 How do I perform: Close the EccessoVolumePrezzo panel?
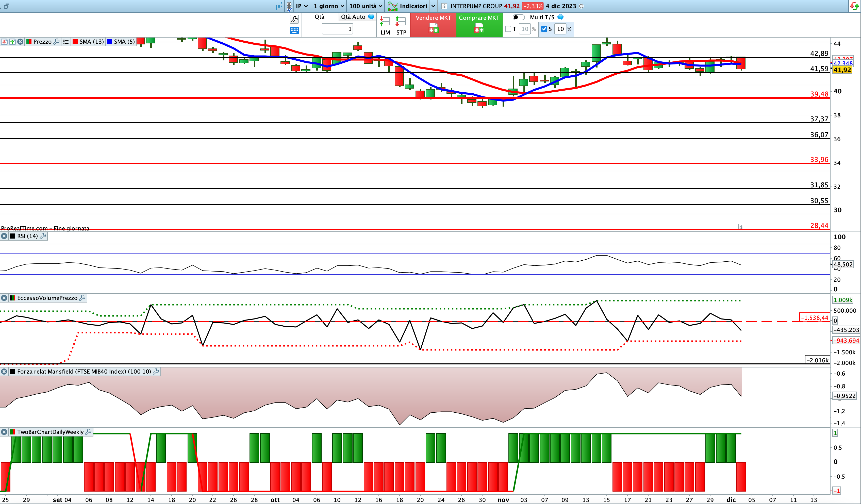point(4,298)
